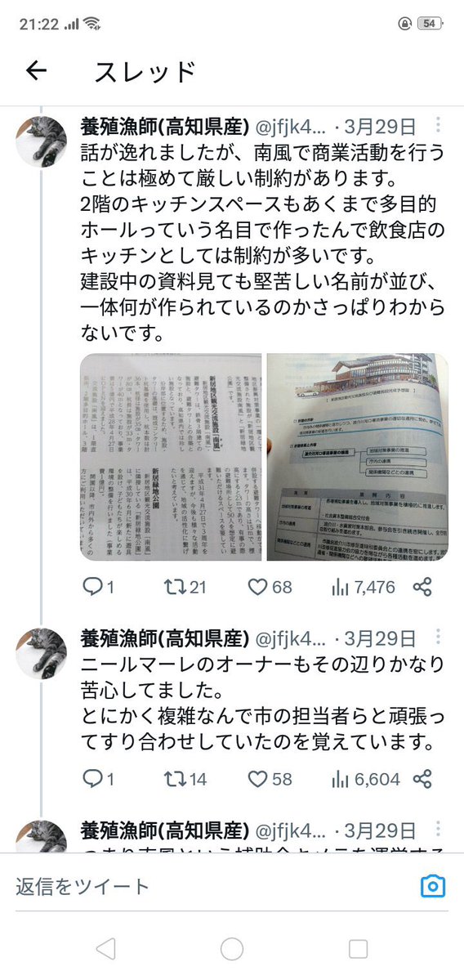This screenshot has width=464, height=980.
Task: Share the tweet with 7,476 views
Action: coord(423,587)
